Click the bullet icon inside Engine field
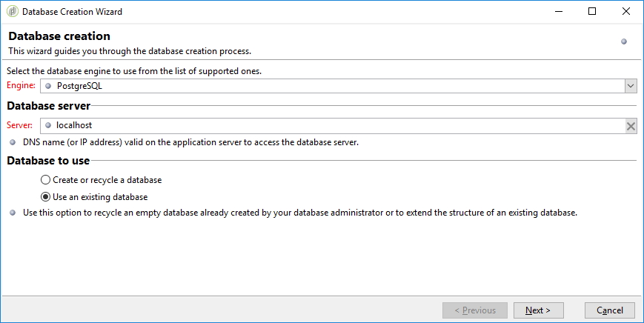This screenshot has height=323, width=644. [48, 86]
